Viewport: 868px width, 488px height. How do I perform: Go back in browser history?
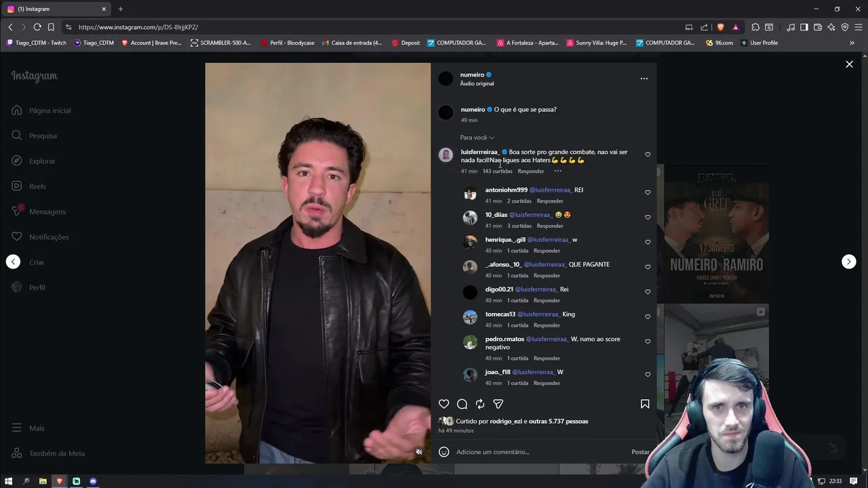pyautogui.click(x=10, y=27)
